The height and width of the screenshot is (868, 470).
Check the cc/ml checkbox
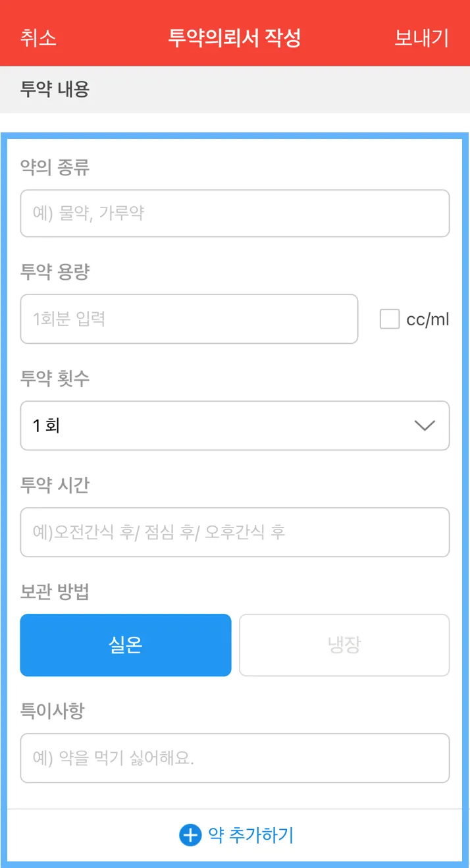[x=390, y=319]
